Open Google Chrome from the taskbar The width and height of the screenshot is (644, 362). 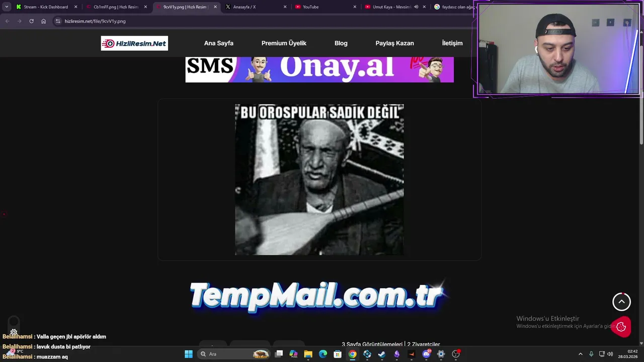(353, 354)
